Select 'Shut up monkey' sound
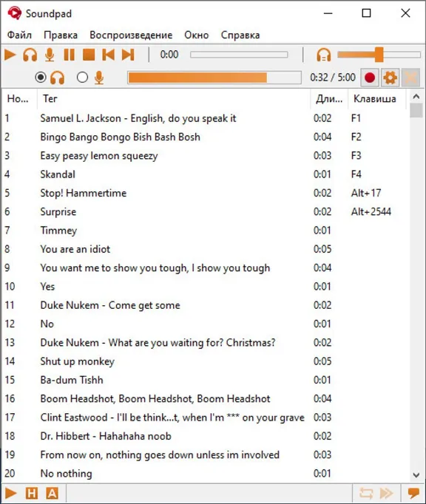The image size is (426, 504). coord(206,361)
